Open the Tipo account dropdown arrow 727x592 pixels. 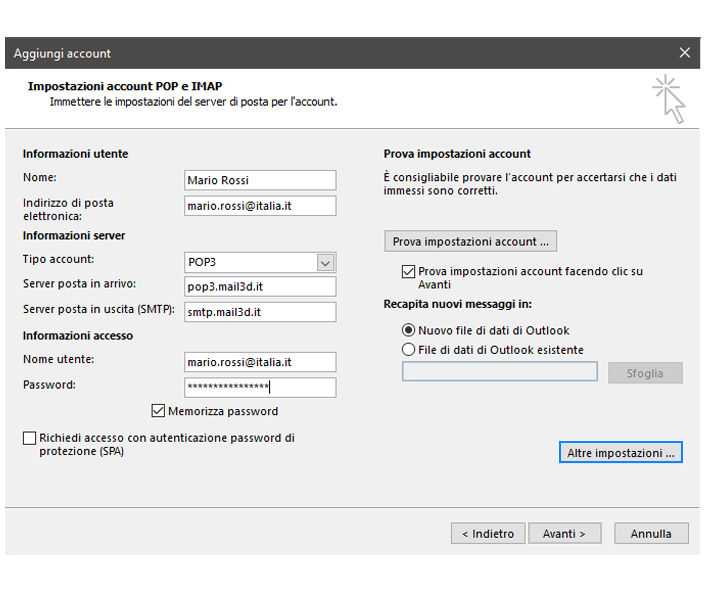pyautogui.click(x=325, y=263)
